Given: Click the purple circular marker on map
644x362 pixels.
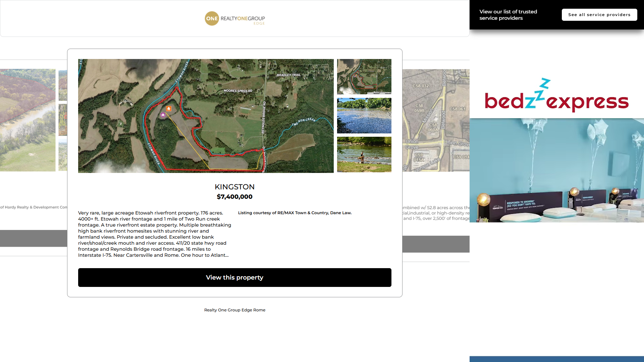Looking at the screenshot, I should coord(163,115).
